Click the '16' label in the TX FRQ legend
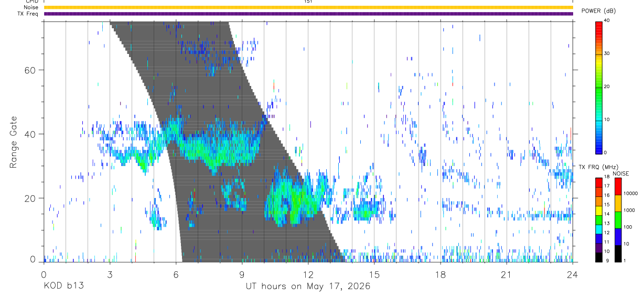Image resolution: width=644 pixels, height=297 pixels. click(x=606, y=195)
